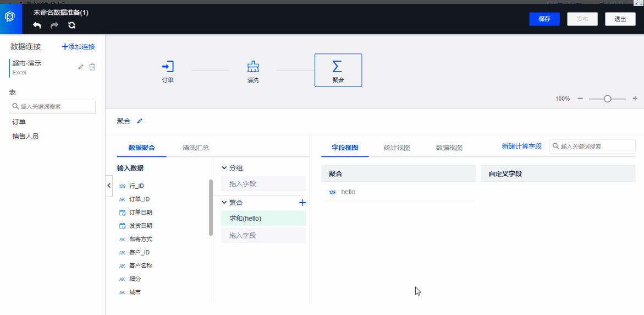
Task: Zoom out the flow canvas
Action: tap(580, 99)
